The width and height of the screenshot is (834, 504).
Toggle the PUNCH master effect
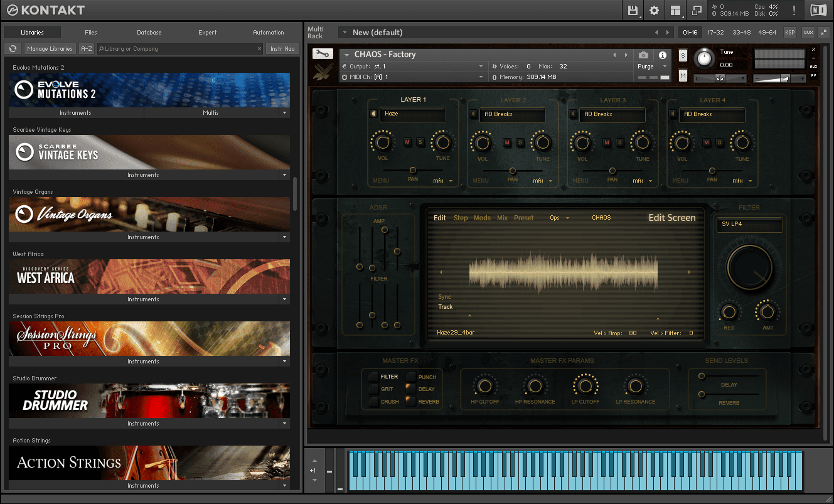(410, 377)
